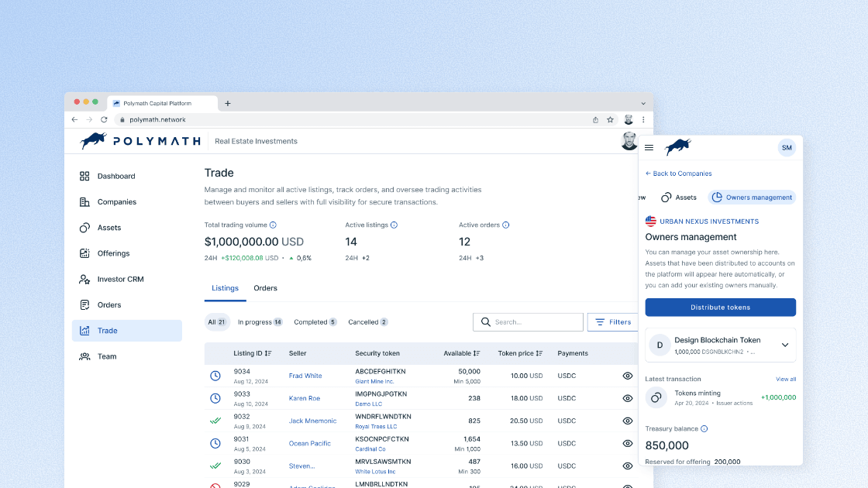Open user profile avatar in header

(x=629, y=141)
